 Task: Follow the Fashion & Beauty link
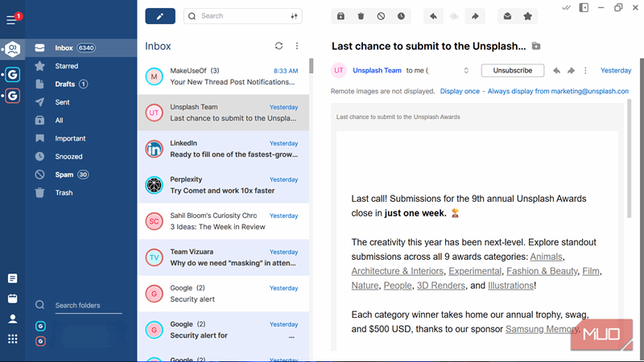(542, 271)
